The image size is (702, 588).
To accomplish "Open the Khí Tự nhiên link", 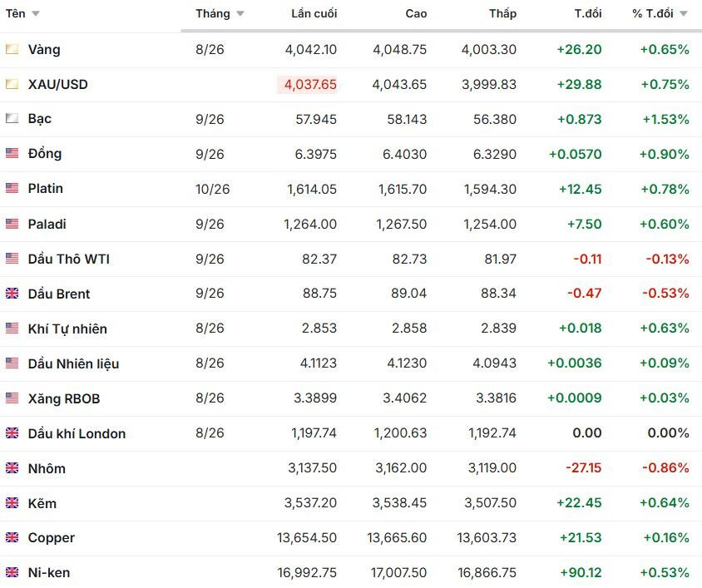I will (x=67, y=329).
